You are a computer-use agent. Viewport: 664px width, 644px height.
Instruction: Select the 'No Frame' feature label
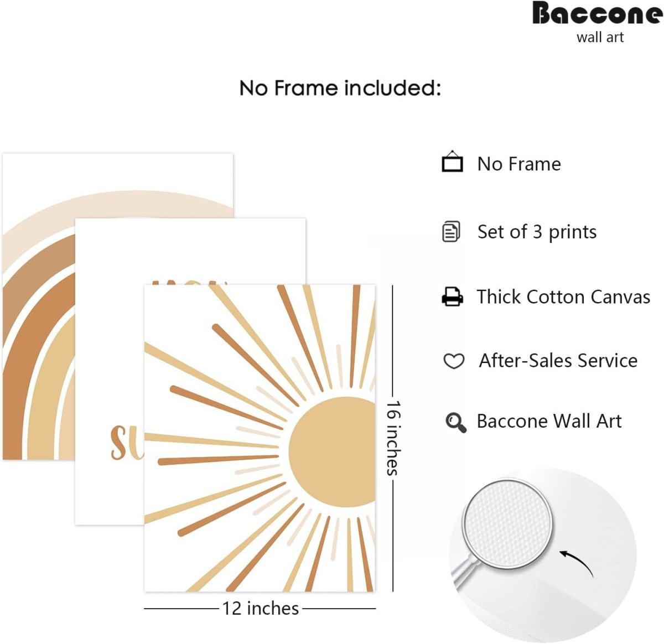click(x=519, y=164)
